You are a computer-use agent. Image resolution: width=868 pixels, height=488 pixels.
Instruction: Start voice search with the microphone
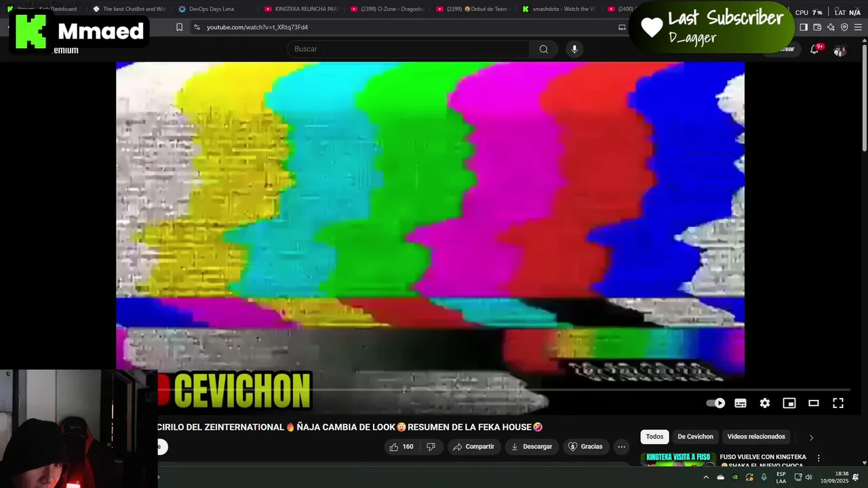tap(574, 49)
